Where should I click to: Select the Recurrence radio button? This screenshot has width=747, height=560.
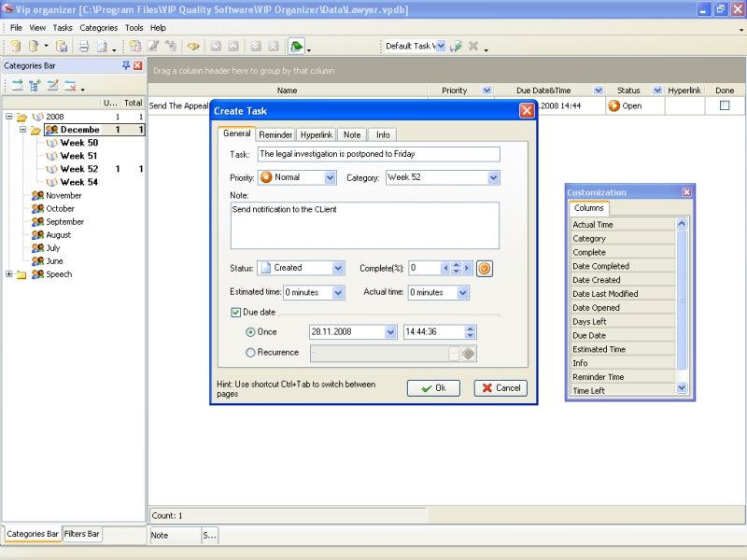click(250, 353)
